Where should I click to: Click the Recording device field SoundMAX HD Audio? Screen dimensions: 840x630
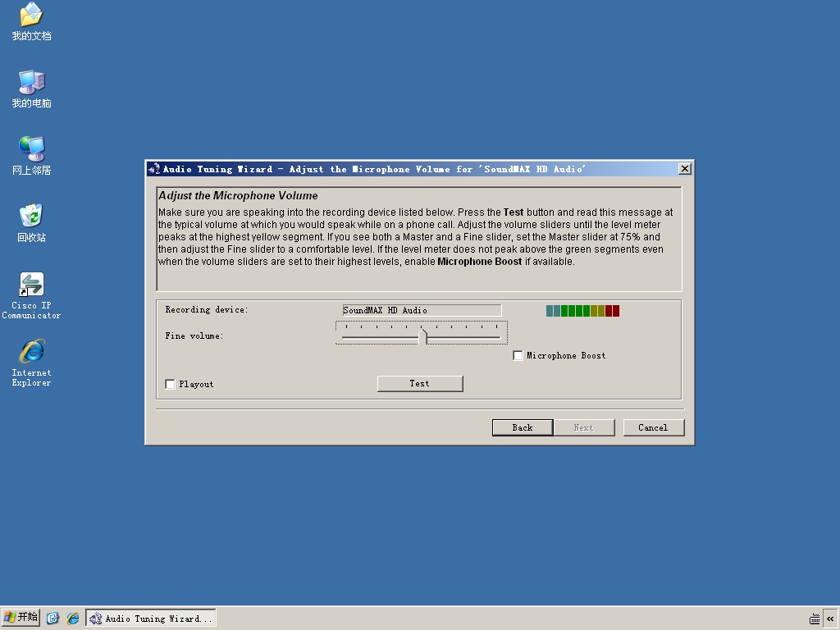point(422,310)
